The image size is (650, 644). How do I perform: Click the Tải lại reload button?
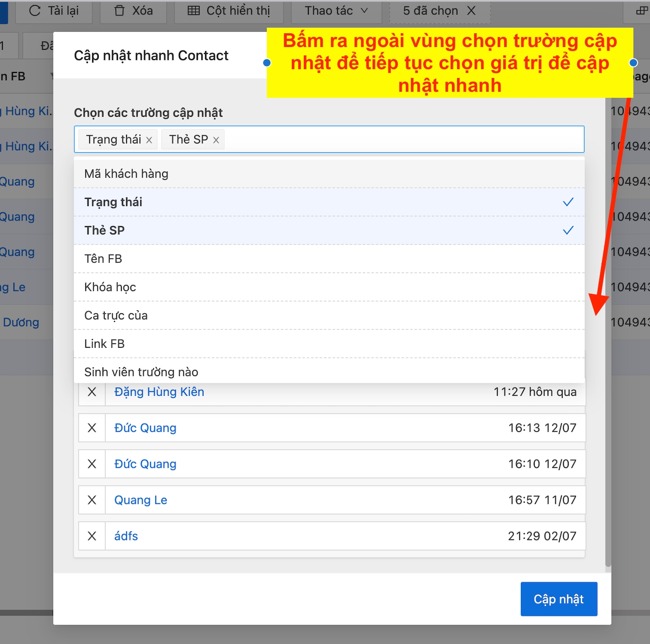coord(54,11)
